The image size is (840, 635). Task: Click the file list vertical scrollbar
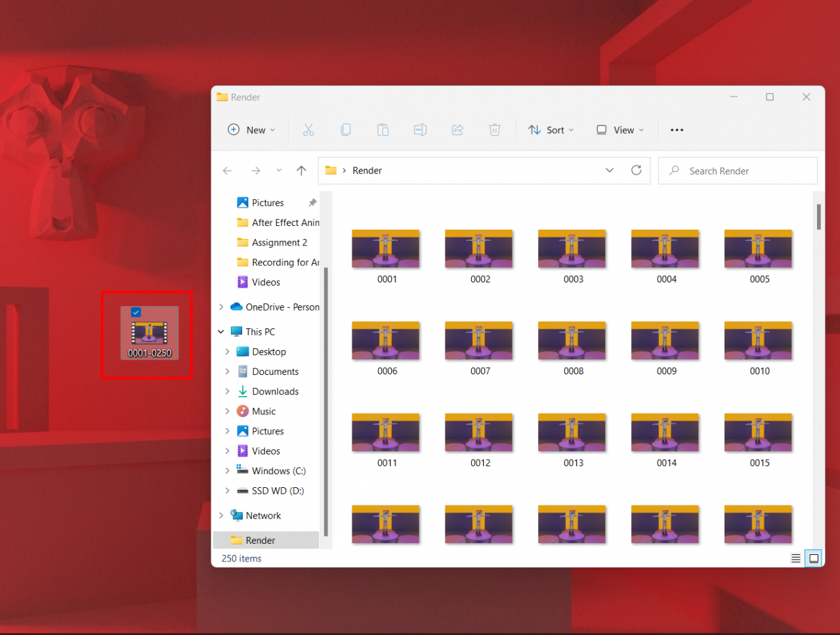point(818,217)
